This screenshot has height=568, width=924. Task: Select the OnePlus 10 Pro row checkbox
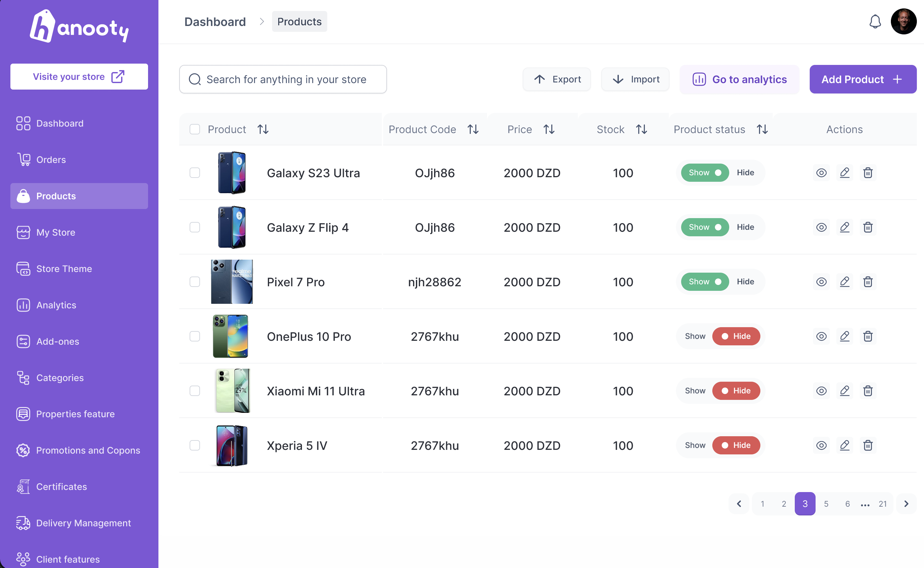(195, 336)
